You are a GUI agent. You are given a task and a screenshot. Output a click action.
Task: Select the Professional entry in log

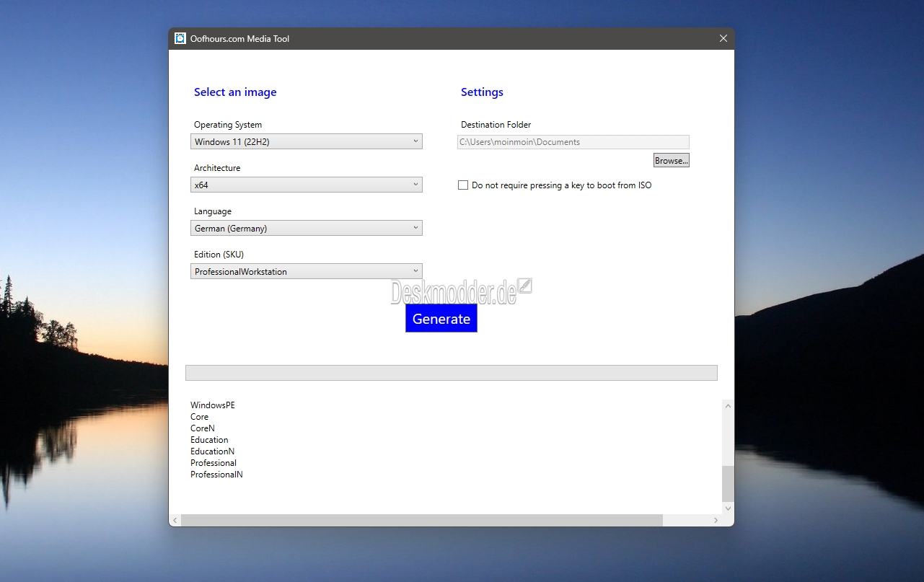point(214,463)
